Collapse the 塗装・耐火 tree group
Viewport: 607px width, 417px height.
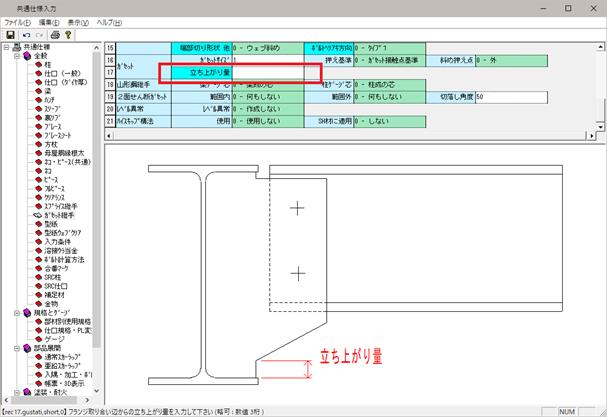(x=17, y=392)
